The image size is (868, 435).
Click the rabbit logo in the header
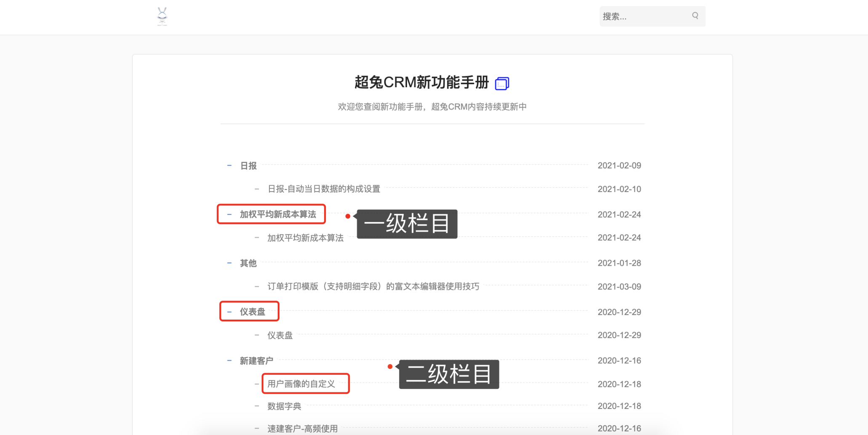pyautogui.click(x=162, y=16)
